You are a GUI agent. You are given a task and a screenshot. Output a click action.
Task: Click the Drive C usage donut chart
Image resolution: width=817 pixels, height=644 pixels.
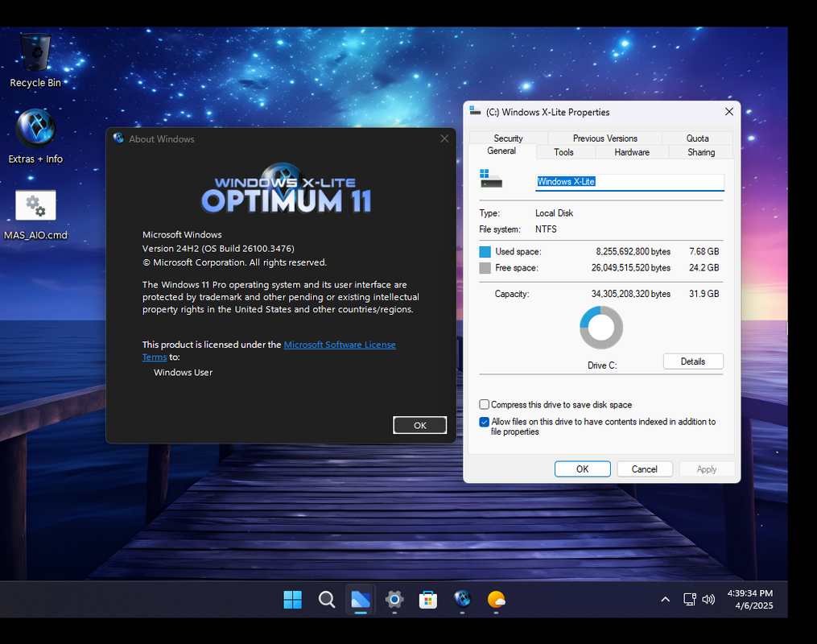tap(601, 327)
